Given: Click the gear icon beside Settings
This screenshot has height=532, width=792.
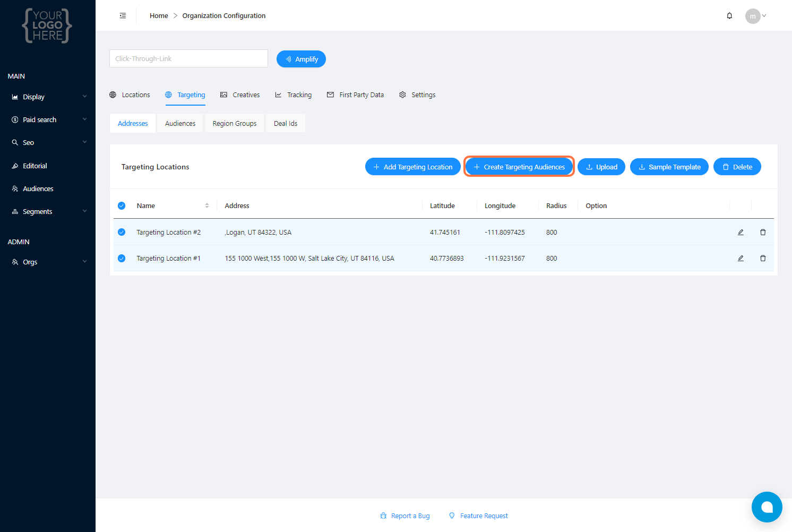Looking at the screenshot, I should (402, 95).
